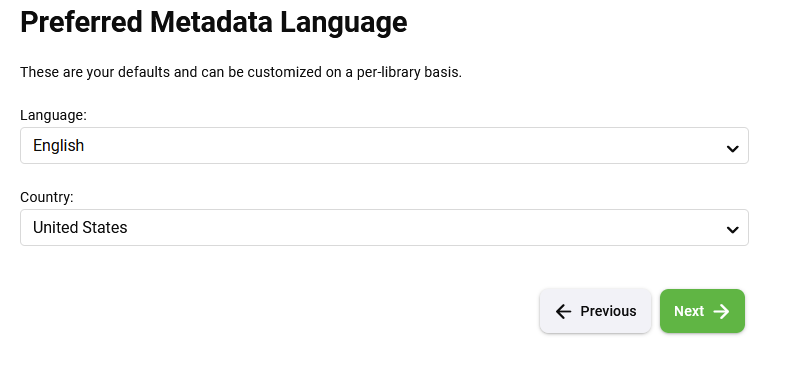Click the chevron arrow in the Language dropdown

pos(732,149)
